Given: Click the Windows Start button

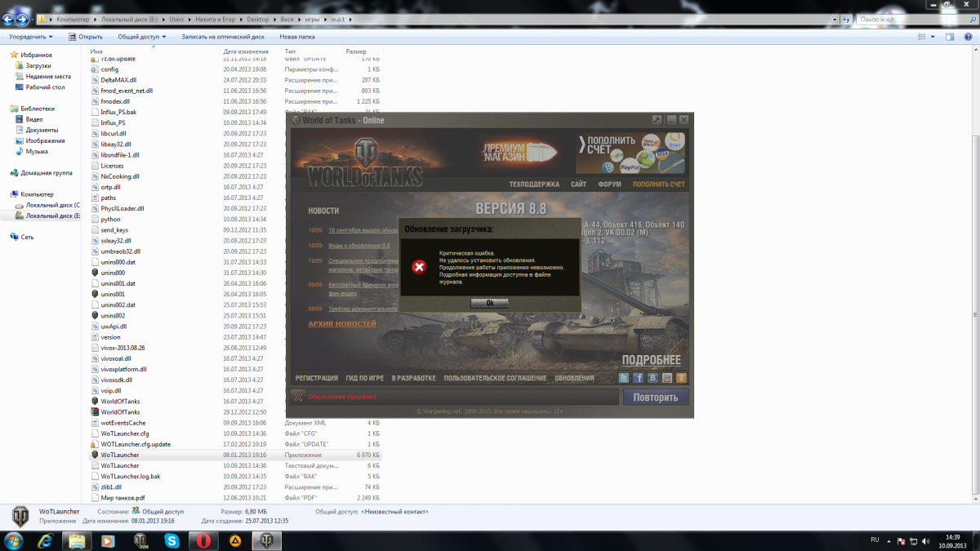Looking at the screenshot, I should (15, 540).
